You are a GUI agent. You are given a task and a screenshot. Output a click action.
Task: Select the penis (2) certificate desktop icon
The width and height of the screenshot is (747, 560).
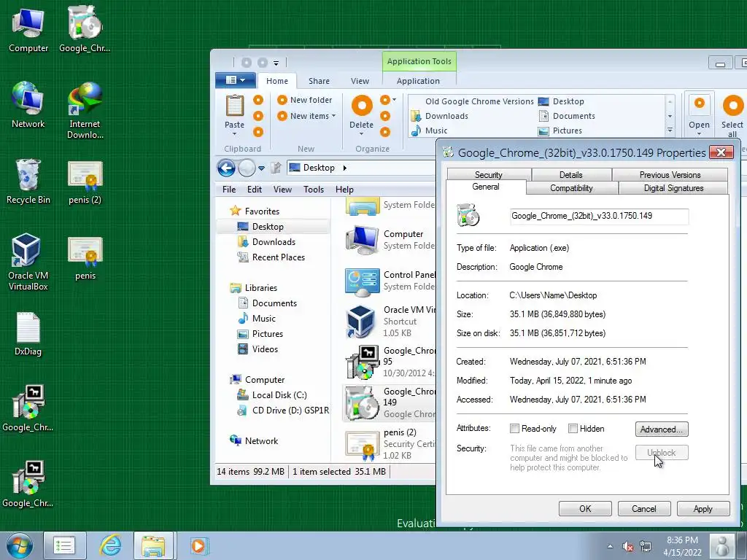point(85,182)
